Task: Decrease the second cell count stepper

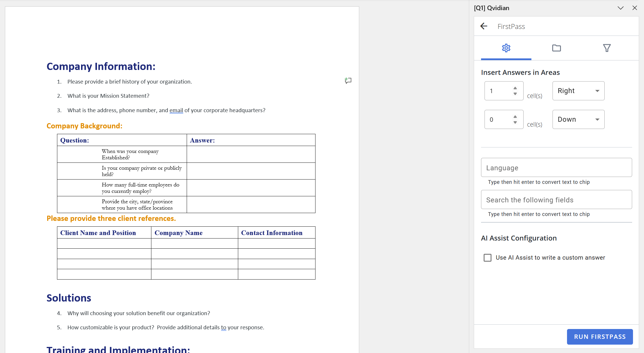Action: pyautogui.click(x=515, y=122)
